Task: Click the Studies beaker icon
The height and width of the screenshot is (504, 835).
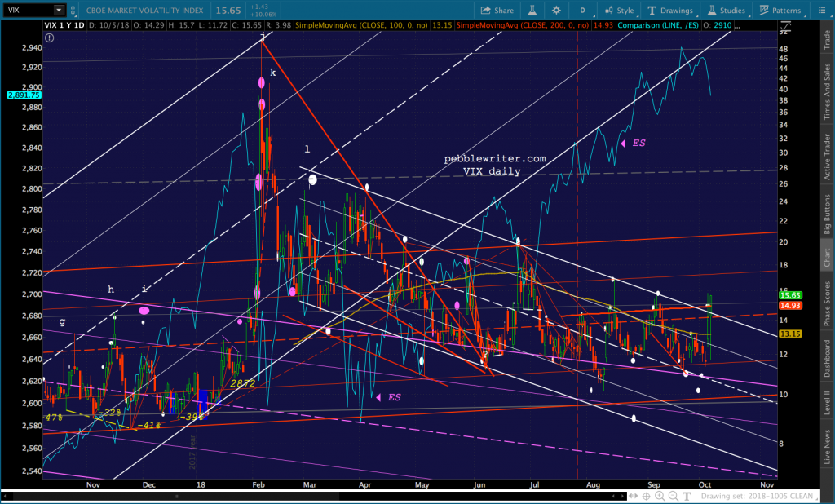Action: (712, 10)
